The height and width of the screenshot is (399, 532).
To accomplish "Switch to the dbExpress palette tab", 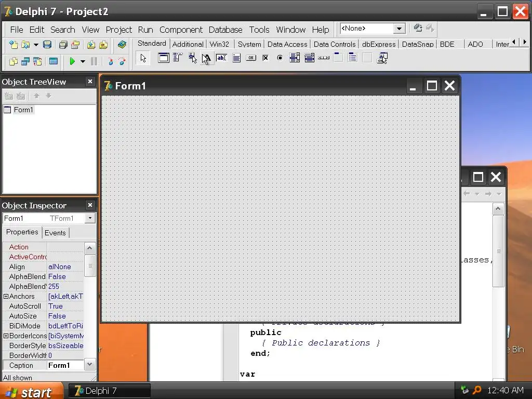I will coord(379,45).
